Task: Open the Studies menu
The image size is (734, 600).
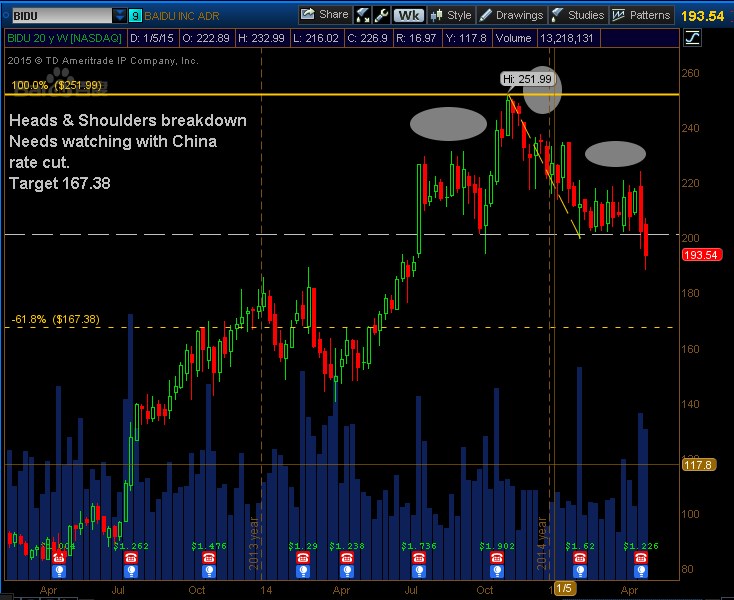Action: (578, 15)
